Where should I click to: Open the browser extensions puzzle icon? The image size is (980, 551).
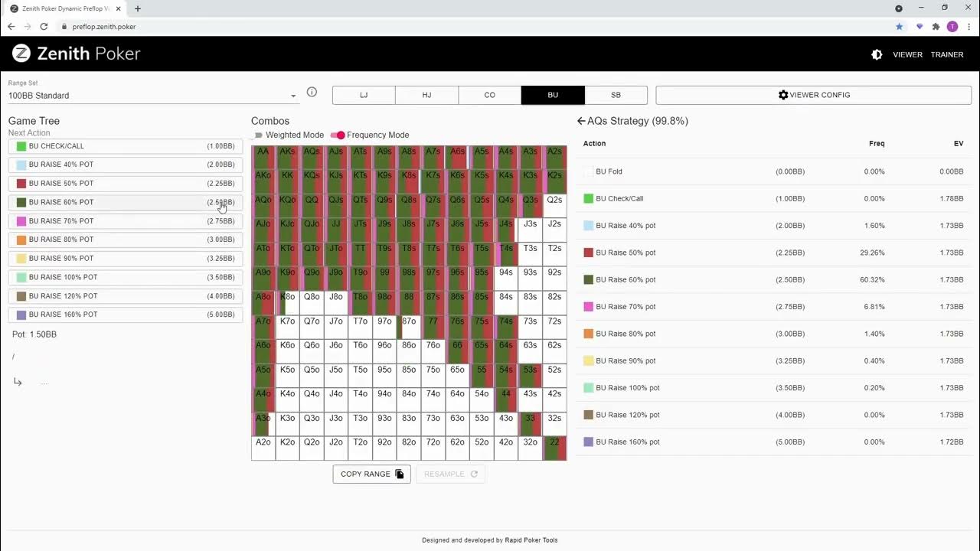point(936,26)
